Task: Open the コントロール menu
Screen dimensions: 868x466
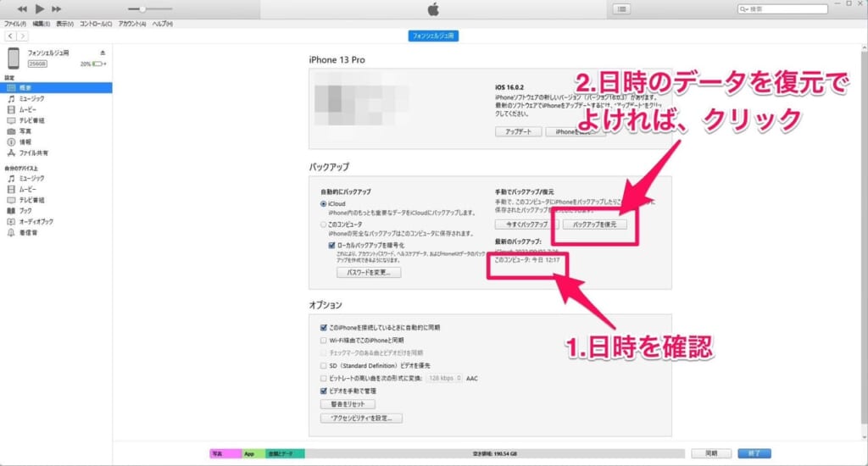Action: click(96, 24)
